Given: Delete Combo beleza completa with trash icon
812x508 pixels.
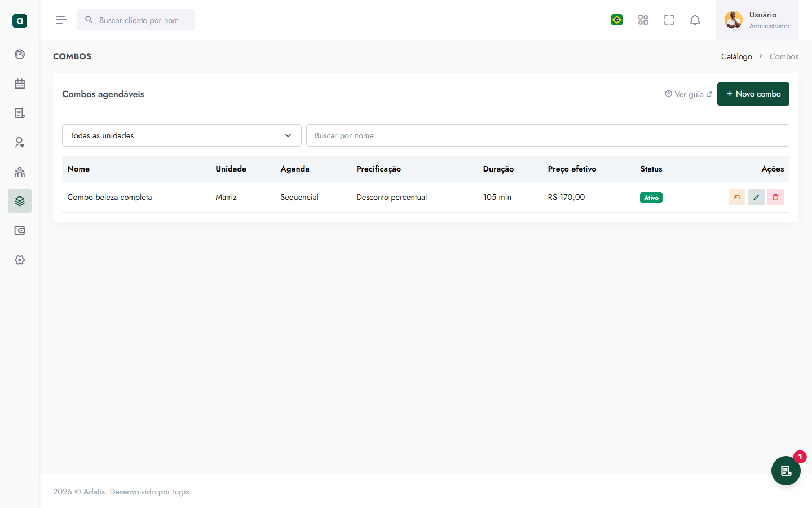Looking at the screenshot, I should (775, 197).
